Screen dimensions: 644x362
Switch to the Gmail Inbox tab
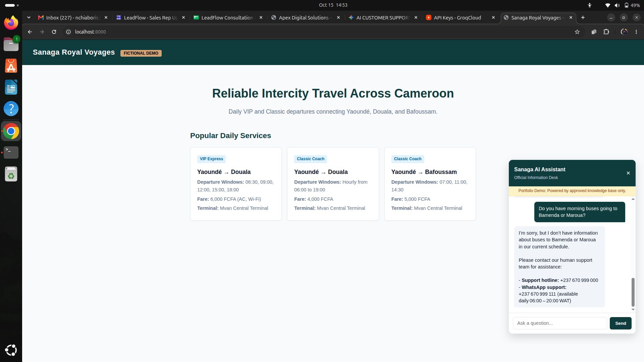(73, 18)
